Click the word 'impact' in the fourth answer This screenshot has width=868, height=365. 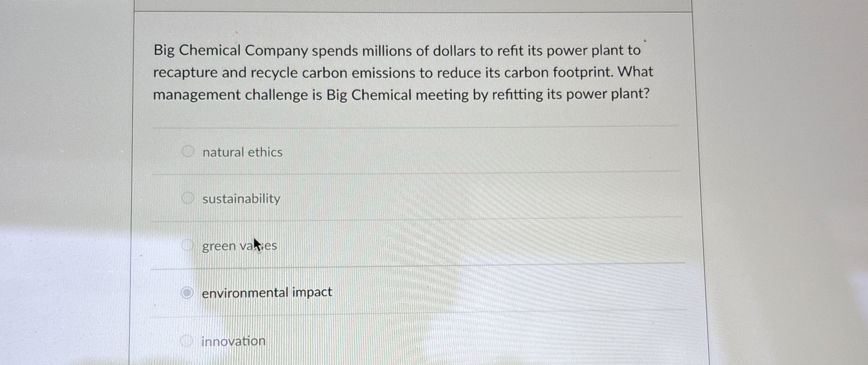click(312, 292)
